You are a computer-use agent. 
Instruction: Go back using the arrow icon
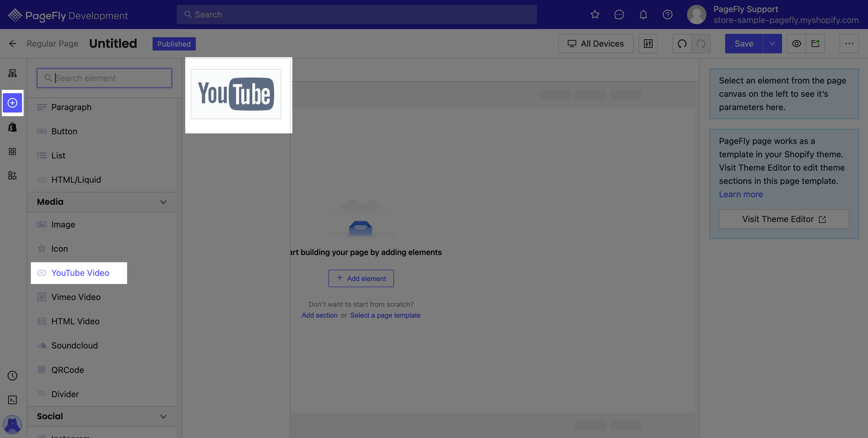(x=12, y=44)
